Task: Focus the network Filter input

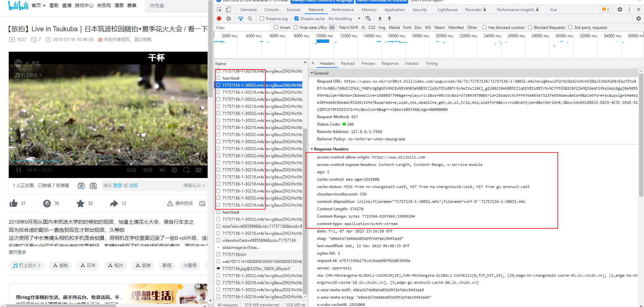Action: tap(243, 27)
